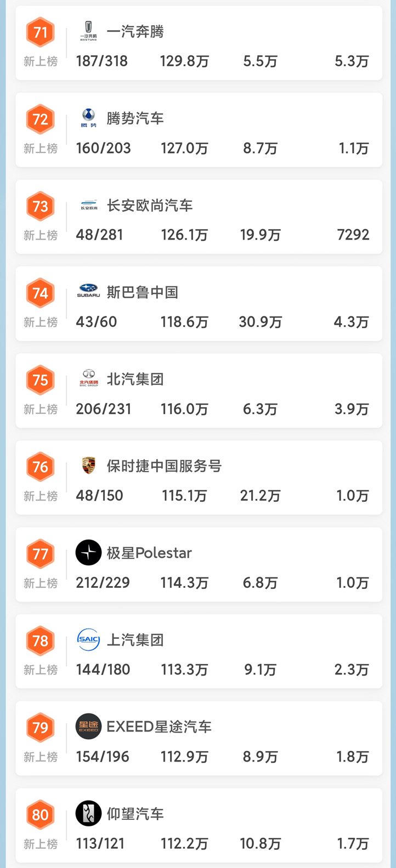
Task: Click the Porsche crest icon
Action: pos(88,466)
